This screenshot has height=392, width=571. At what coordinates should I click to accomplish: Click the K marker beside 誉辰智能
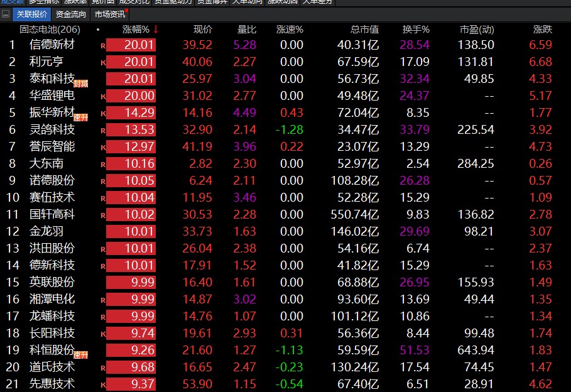coord(103,148)
